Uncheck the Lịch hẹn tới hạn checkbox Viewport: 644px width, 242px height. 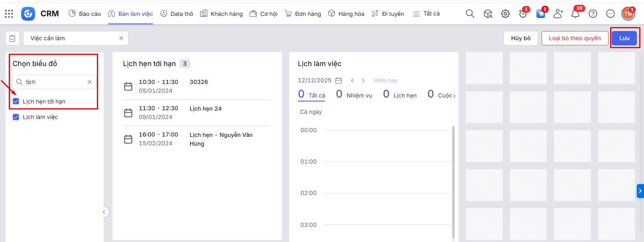tap(16, 101)
